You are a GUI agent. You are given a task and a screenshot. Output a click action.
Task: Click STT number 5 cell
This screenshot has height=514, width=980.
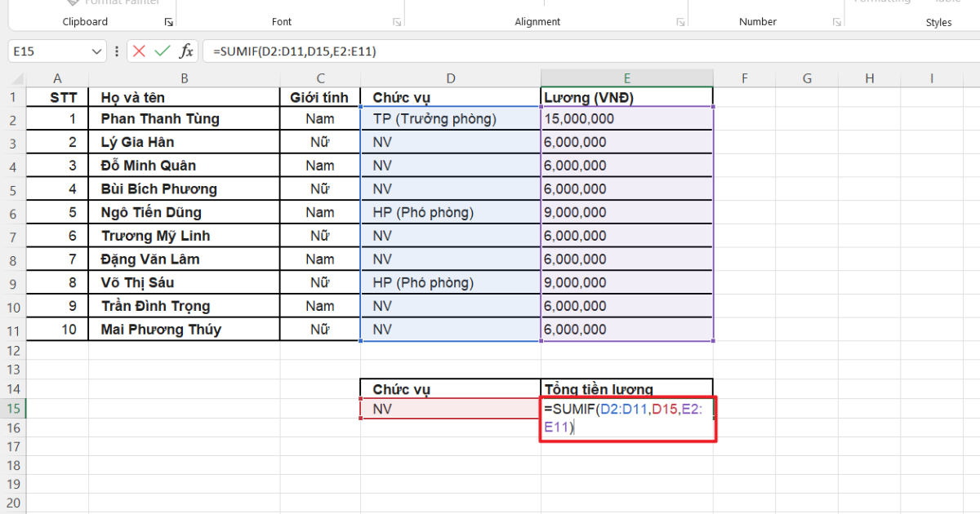57,213
